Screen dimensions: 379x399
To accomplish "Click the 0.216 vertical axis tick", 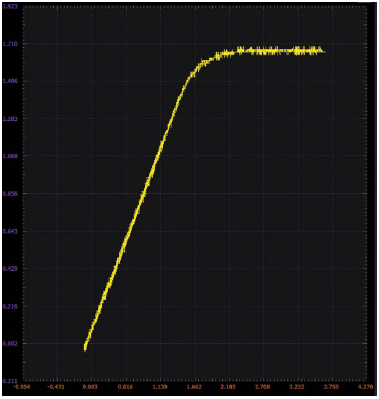I will click(8, 306).
